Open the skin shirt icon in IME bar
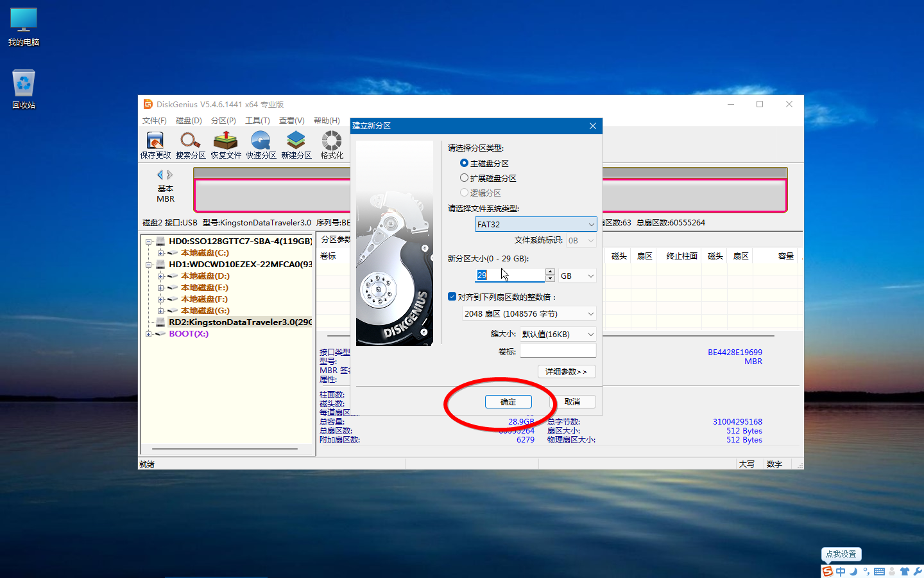The width and height of the screenshot is (924, 578). 905,571
